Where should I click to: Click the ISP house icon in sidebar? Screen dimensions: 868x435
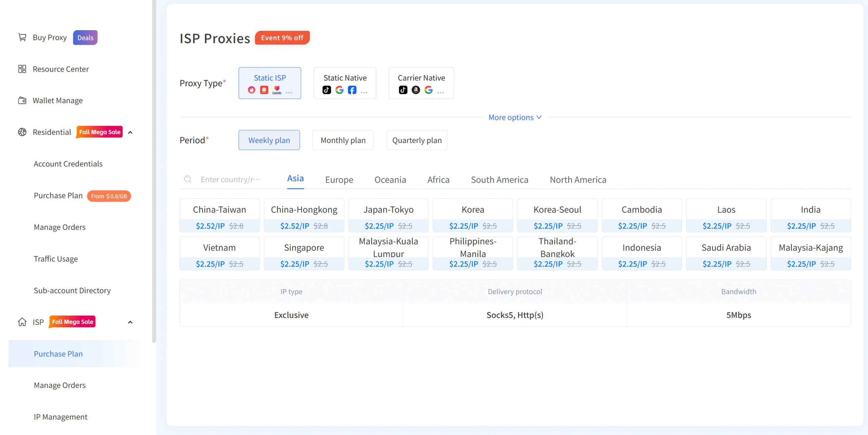coord(22,322)
